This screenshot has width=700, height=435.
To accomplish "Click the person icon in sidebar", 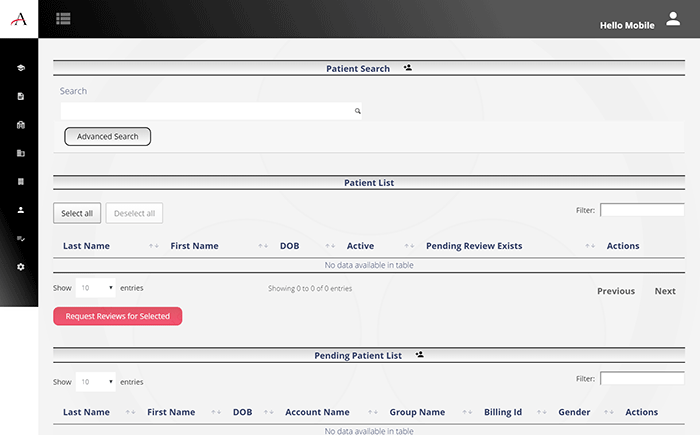I will pyautogui.click(x=20, y=210).
